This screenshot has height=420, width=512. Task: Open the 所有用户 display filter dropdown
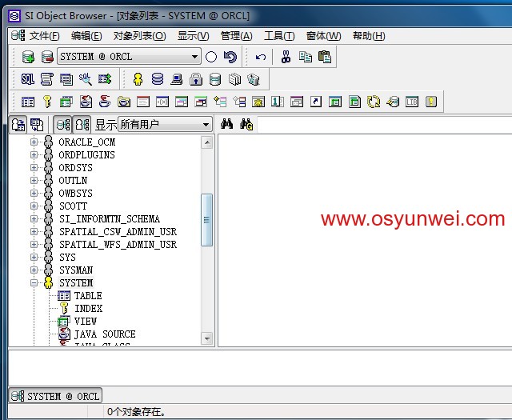tap(165, 125)
